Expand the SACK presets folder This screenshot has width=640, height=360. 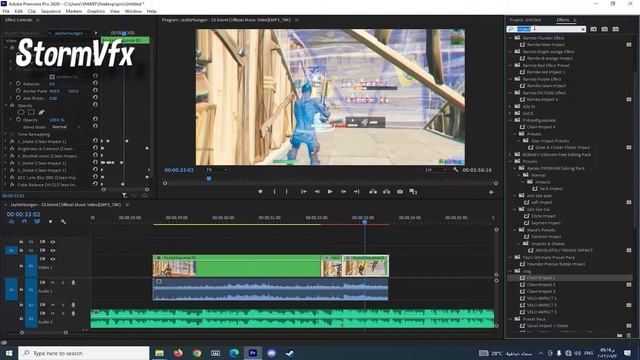click(x=511, y=113)
